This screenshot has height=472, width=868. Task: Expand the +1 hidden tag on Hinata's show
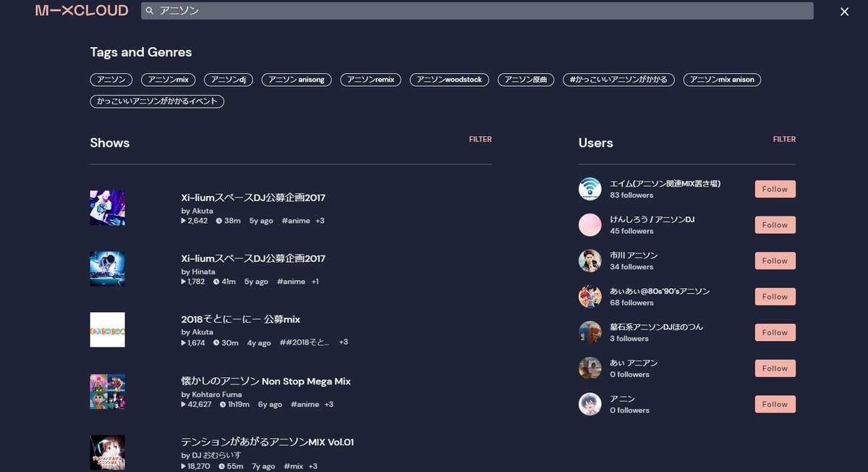point(315,282)
